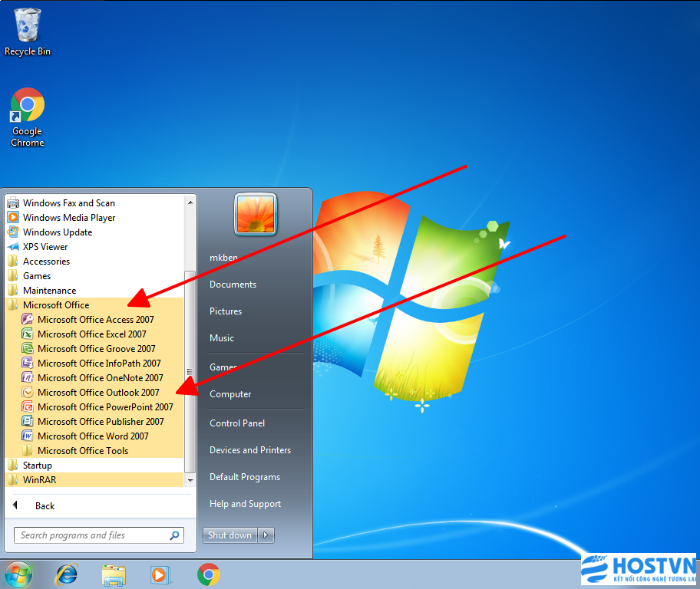
Task: Click scroll up arrow of programs list
Action: (190, 202)
